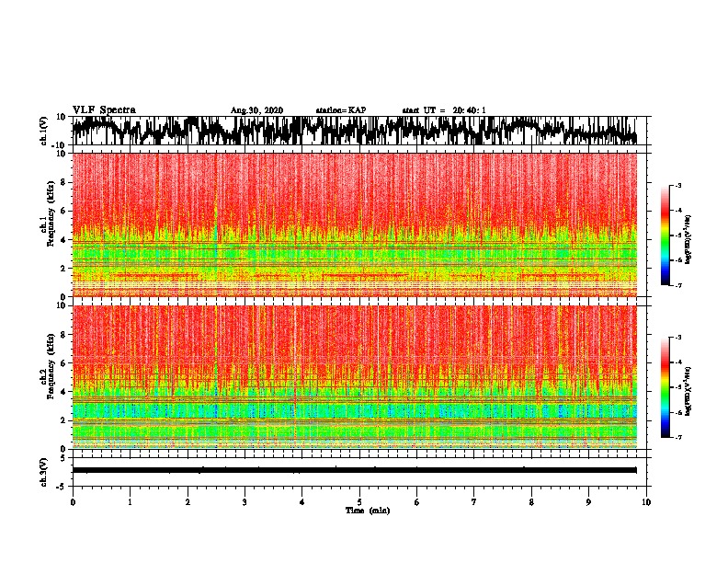This screenshot has width=728, height=563.
Task: Click the "-3" label on ch.1 colorbar
Action: (678, 186)
